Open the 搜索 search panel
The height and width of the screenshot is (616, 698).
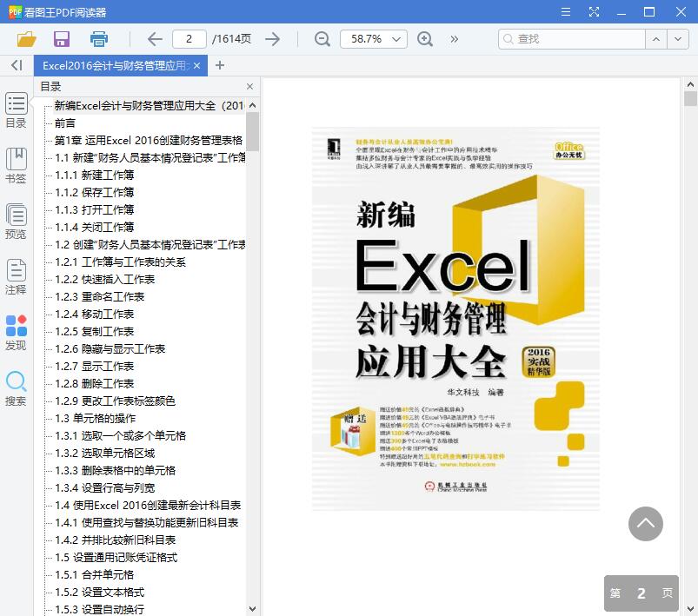[x=16, y=388]
